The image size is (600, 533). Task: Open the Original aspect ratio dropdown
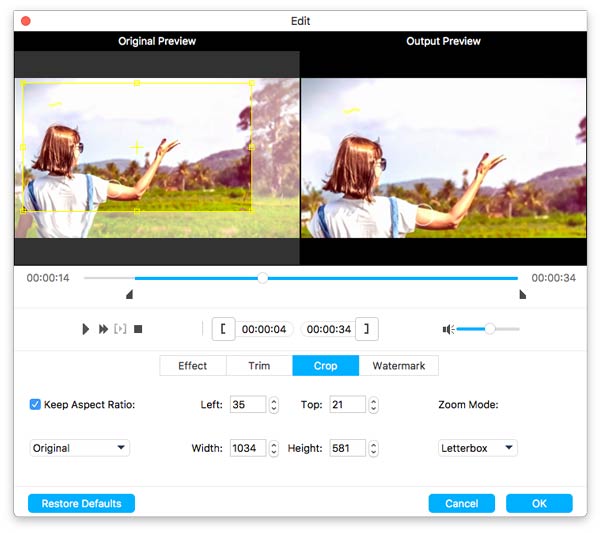pos(79,448)
